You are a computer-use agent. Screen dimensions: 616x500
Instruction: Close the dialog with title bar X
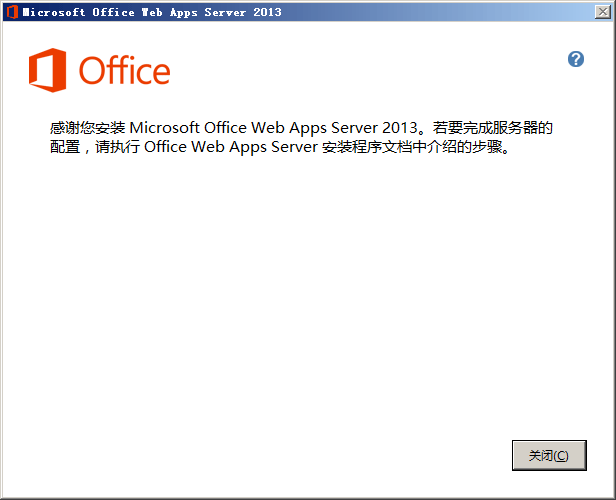601,12
